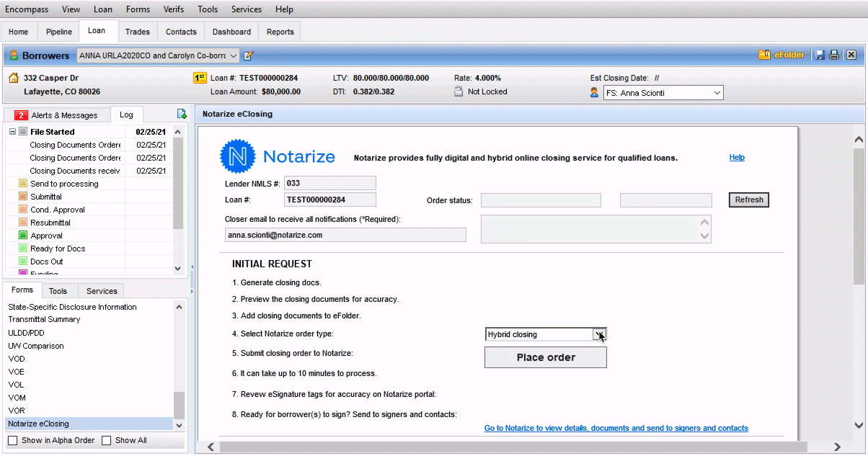Toggle the File Started milestone checkbox
The width and height of the screenshot is (868, 456).
pos(23,132)
